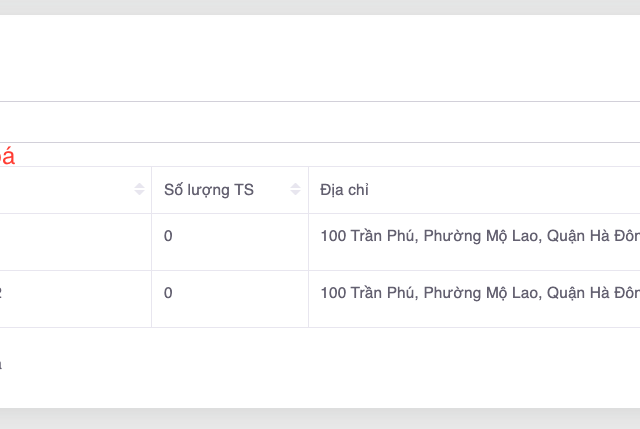Click second row address 100 Trần Phú
Screen dimensions: 640x429
(480, 293)
